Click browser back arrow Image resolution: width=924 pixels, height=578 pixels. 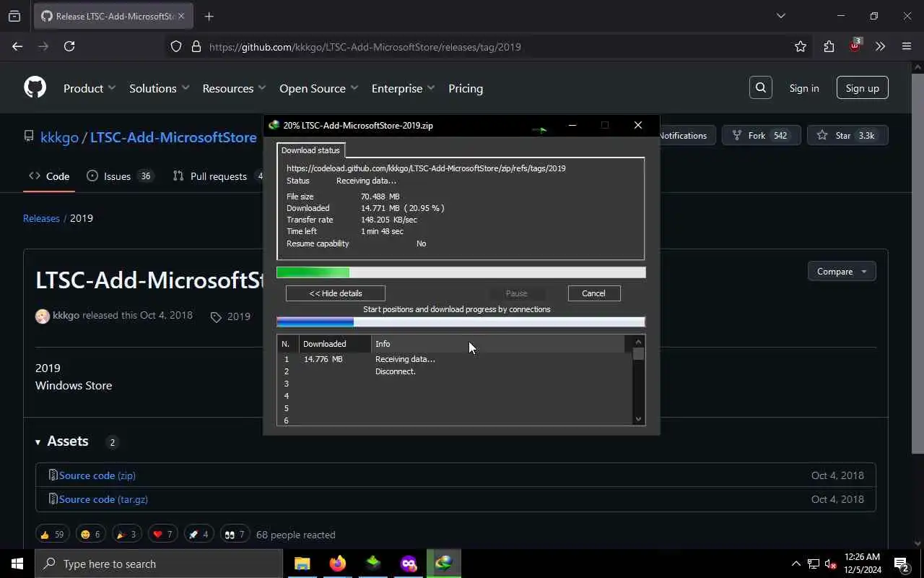point(17,46)
